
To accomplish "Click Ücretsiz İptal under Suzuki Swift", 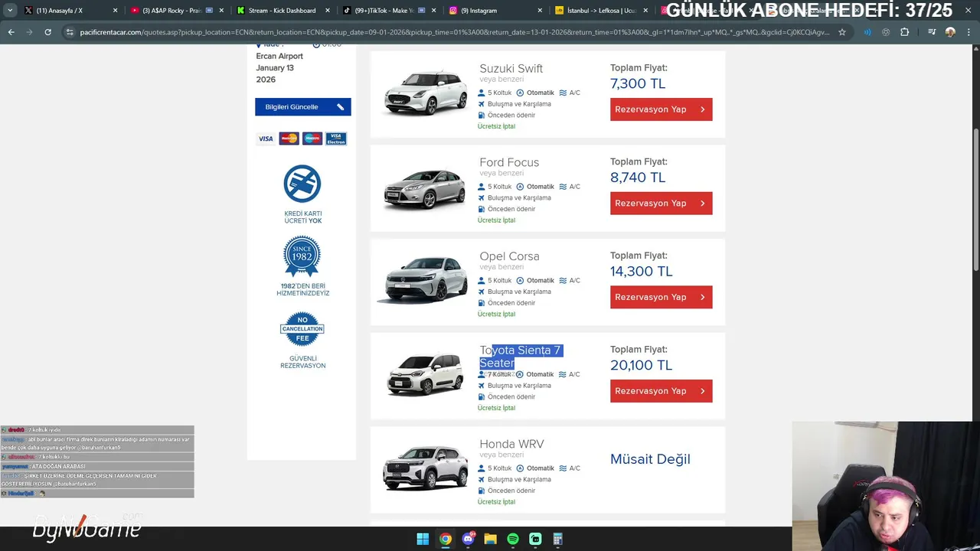I will pyautogui.click(x=496, y=126).
